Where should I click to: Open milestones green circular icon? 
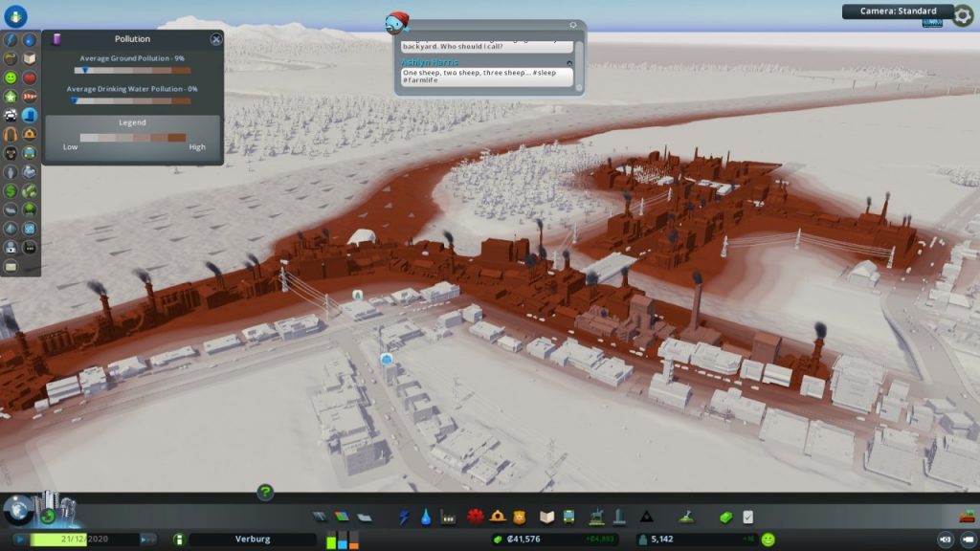tap(48, 517)
